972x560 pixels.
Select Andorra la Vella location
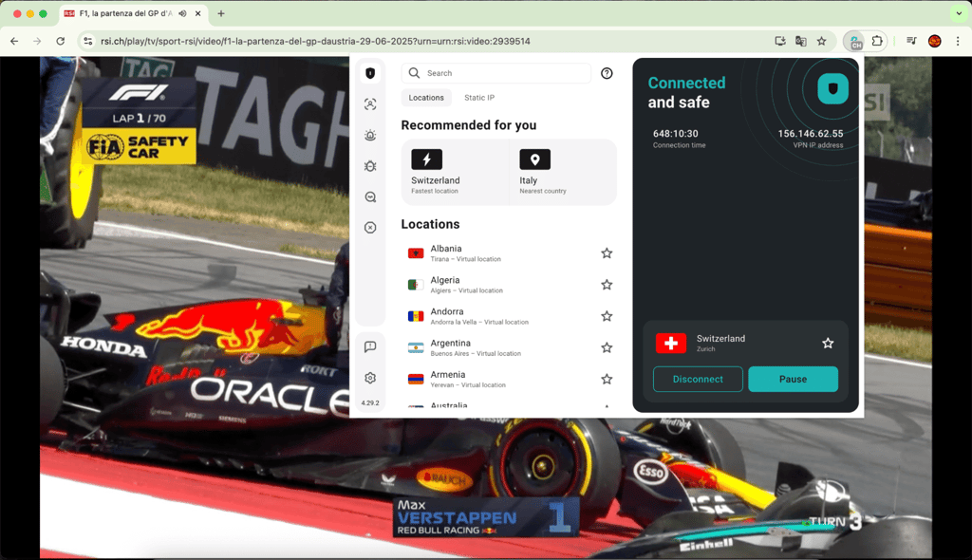(509, 316)
